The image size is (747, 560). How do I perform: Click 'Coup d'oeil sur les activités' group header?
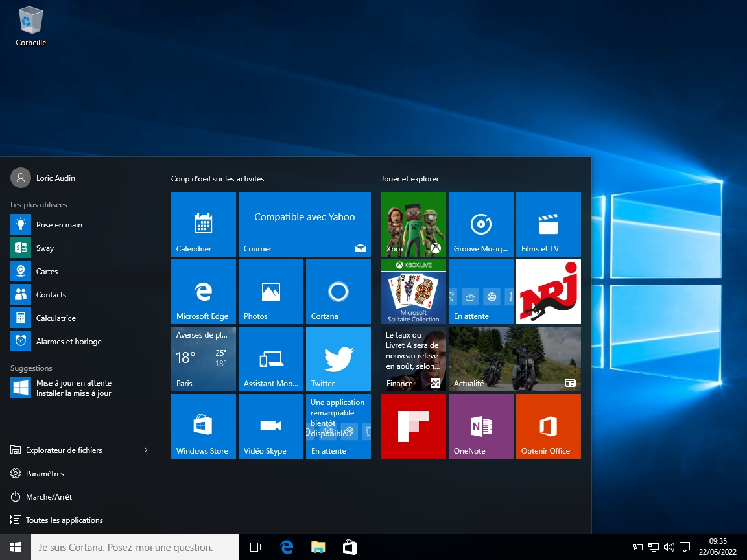[217, 179]
